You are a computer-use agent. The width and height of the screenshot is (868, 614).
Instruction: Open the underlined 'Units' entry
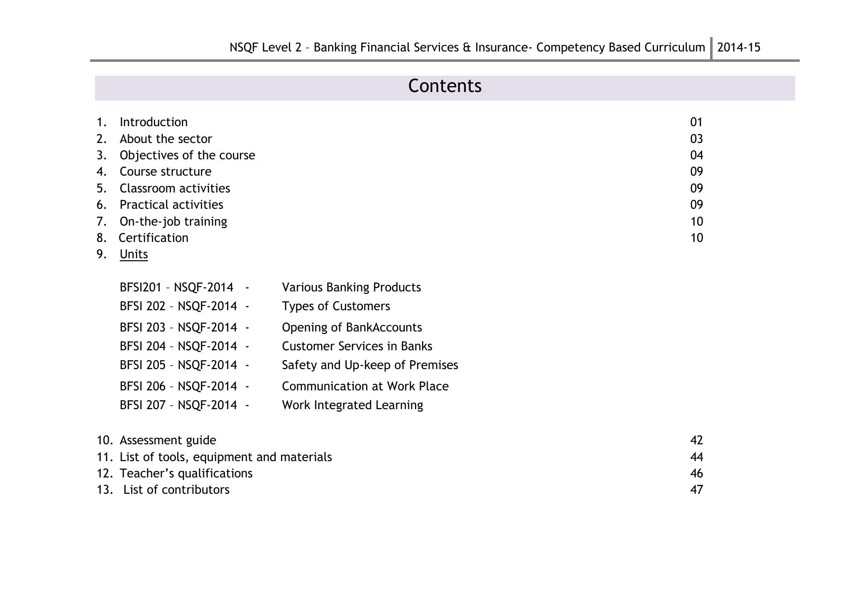(134, 254)
